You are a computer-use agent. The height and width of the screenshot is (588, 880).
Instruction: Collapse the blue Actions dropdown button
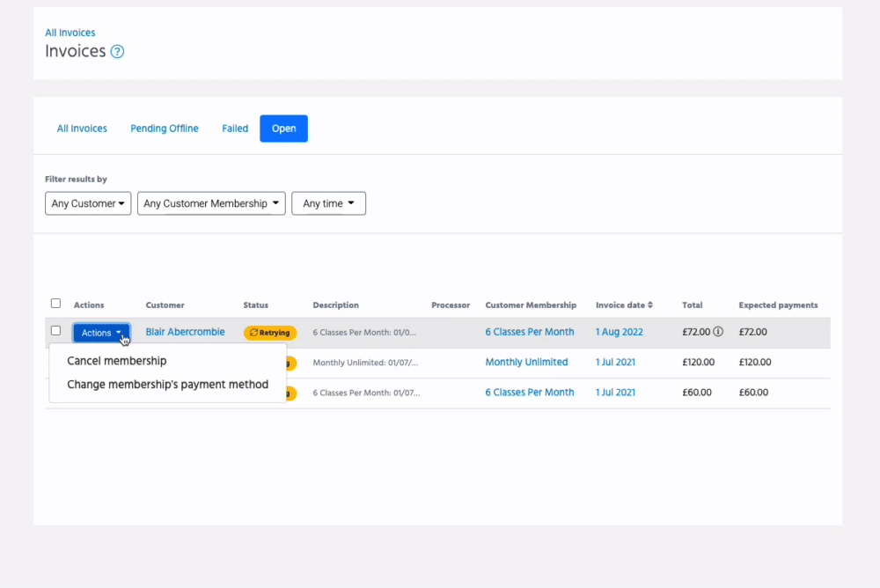[101, 333]
